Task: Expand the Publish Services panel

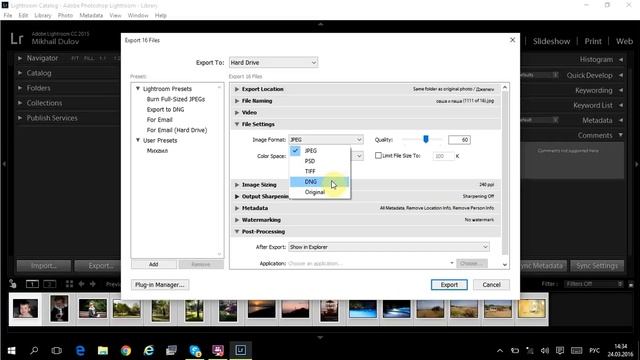Action: [x=20, y=118]
